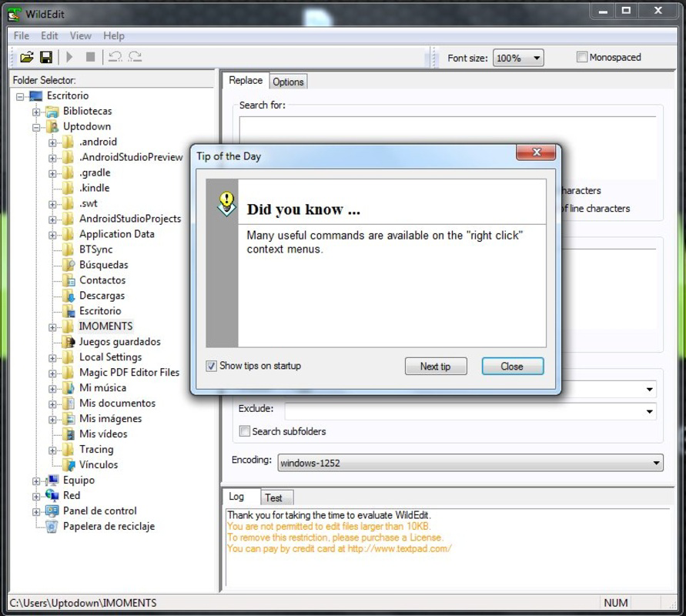Click the Save floppy disk icon
This screenshot has width=686, height=616.
pos(46,57)
